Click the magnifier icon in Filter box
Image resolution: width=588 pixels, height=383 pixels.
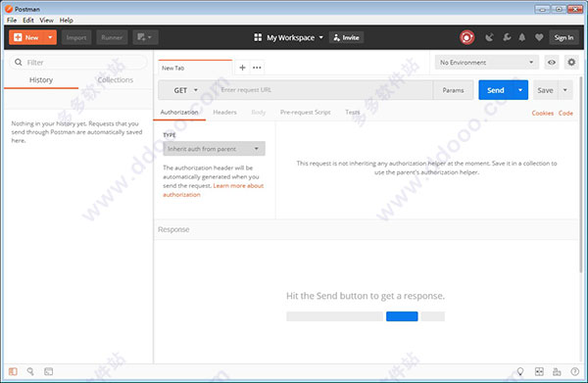18,63
